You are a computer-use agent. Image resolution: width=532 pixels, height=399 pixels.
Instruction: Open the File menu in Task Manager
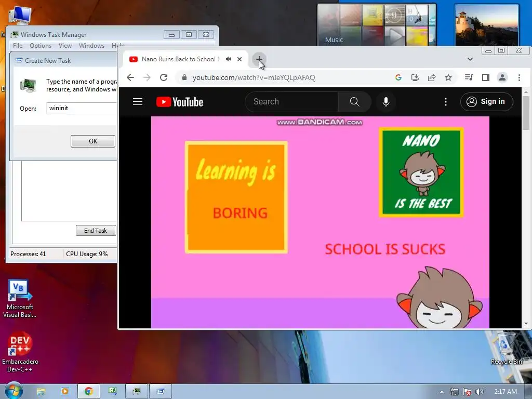tap(18, 46)
